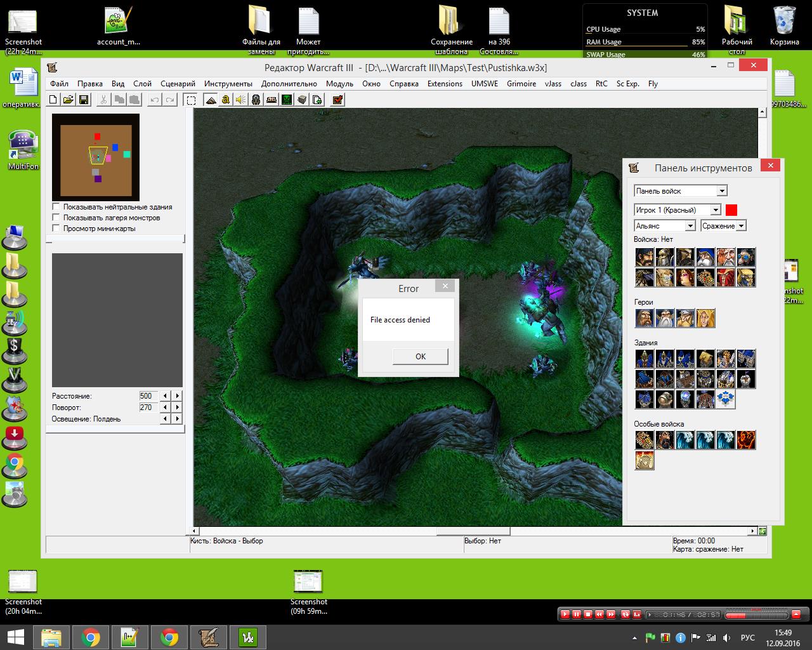
Task: Open the Инструменты menu
Action: pos(228,84)
